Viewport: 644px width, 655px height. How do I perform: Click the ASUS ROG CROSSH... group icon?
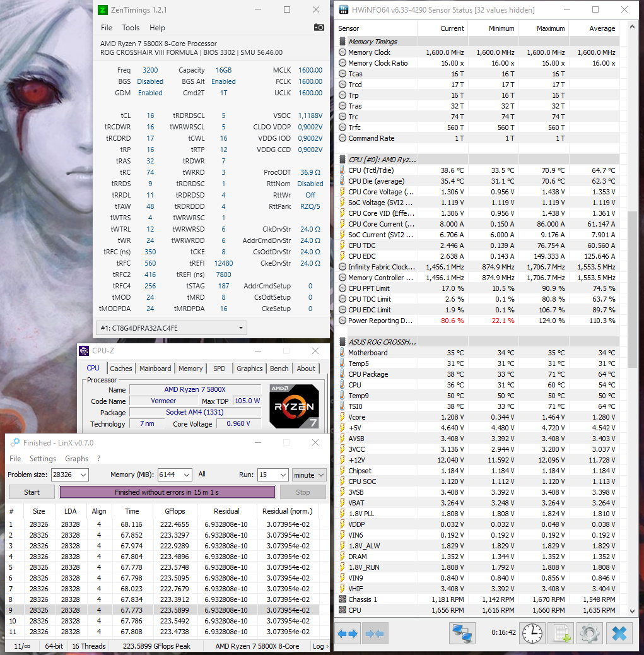coord(342,342)
